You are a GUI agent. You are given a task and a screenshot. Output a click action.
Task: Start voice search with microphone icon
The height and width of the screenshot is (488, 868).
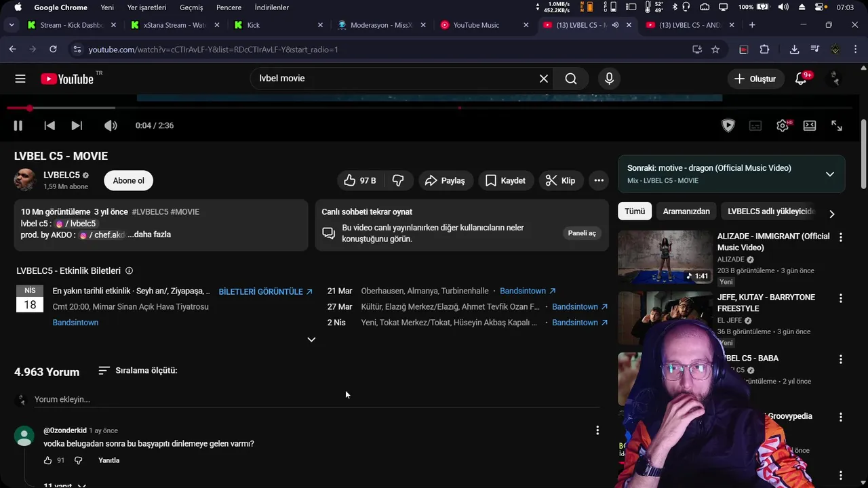tap(609, 79)
